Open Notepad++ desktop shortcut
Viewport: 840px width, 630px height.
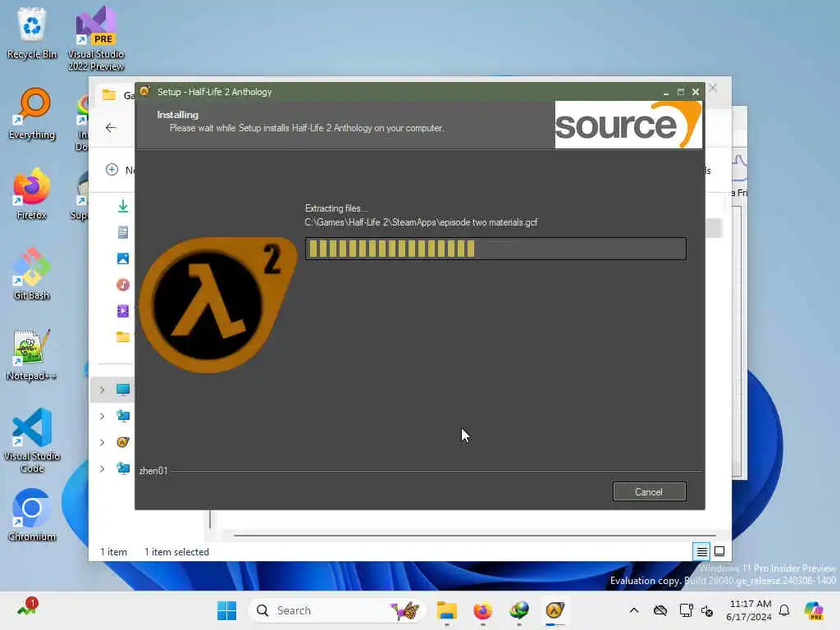click(x=32, y=354)
